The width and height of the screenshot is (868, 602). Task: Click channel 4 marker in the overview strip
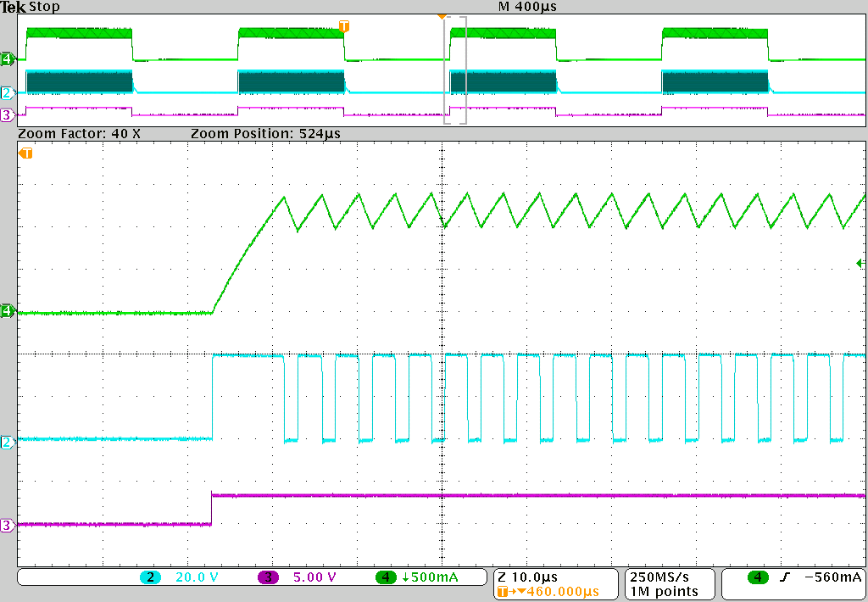[x=8, y=59]
